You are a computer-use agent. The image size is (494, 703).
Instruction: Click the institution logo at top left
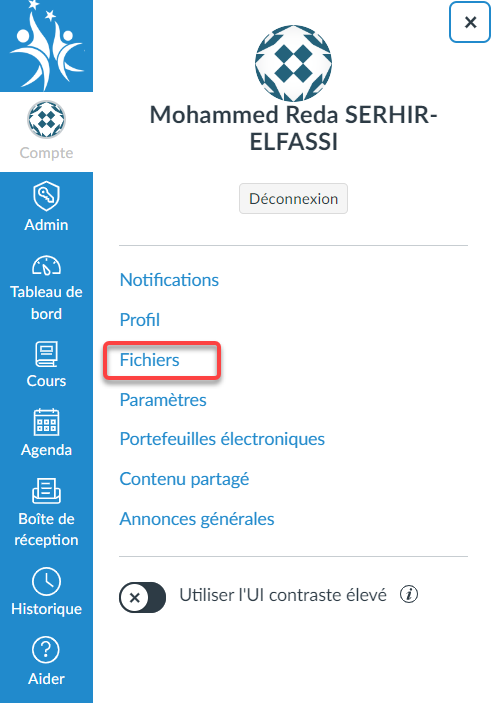tap(46, 45)
